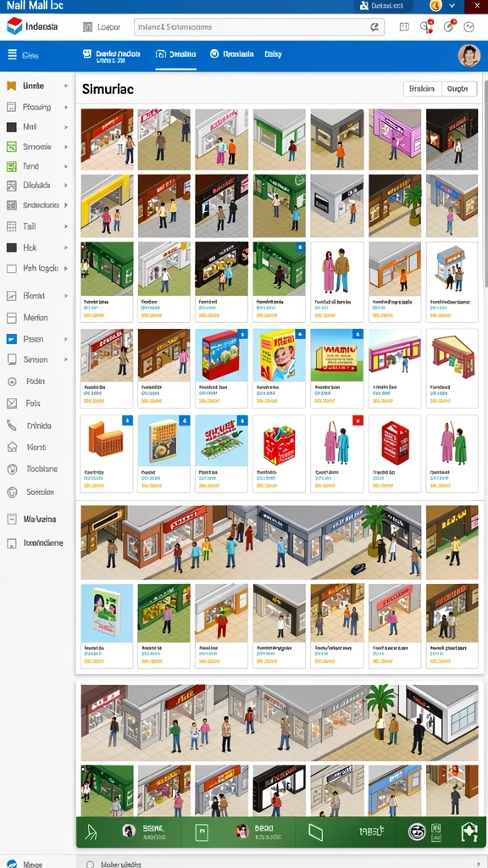The height and width of the screenshot is (868, 488).
Task: Click the envelope icon beside Fels
Action: pos(11,403)
